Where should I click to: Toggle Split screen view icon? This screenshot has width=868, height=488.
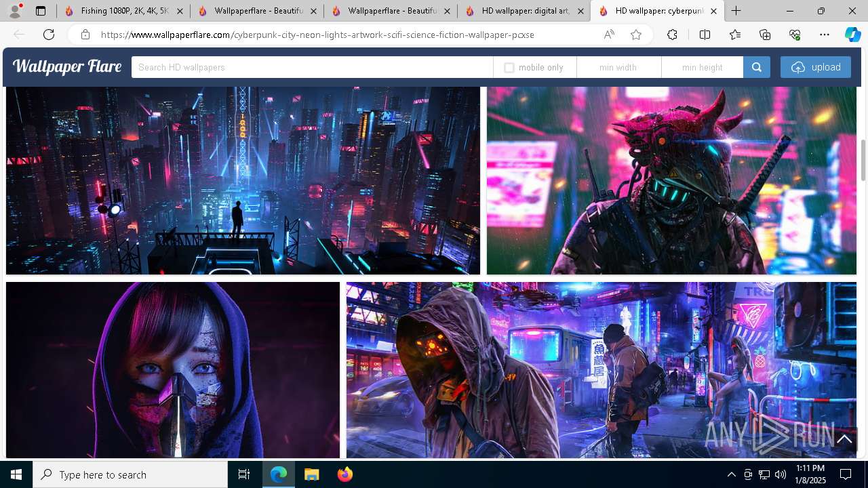[x=705, y=35]
